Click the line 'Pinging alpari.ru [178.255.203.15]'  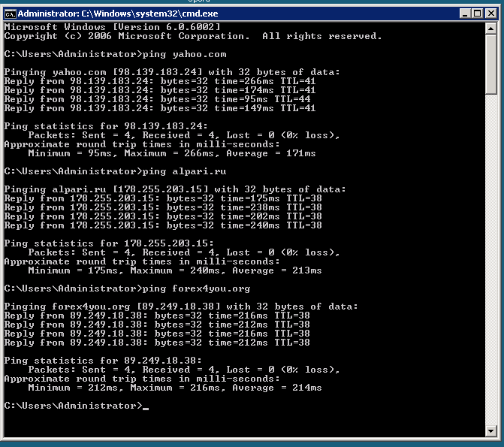pos(175,189)
